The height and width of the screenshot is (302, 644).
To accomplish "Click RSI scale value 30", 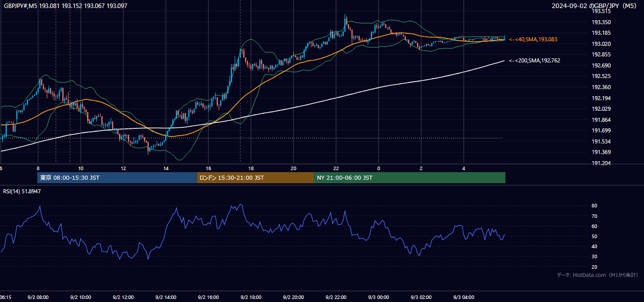I will tap(595, 257).
